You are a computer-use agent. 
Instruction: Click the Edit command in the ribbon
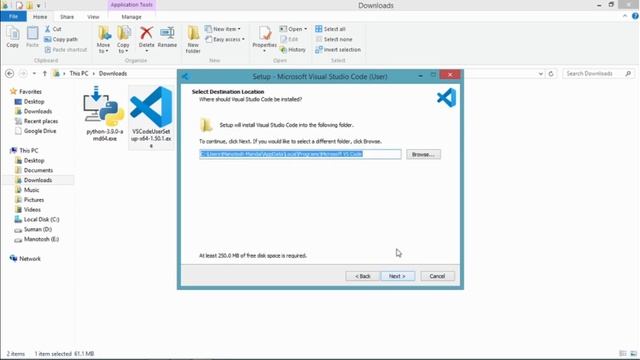[x=289, y=39]
